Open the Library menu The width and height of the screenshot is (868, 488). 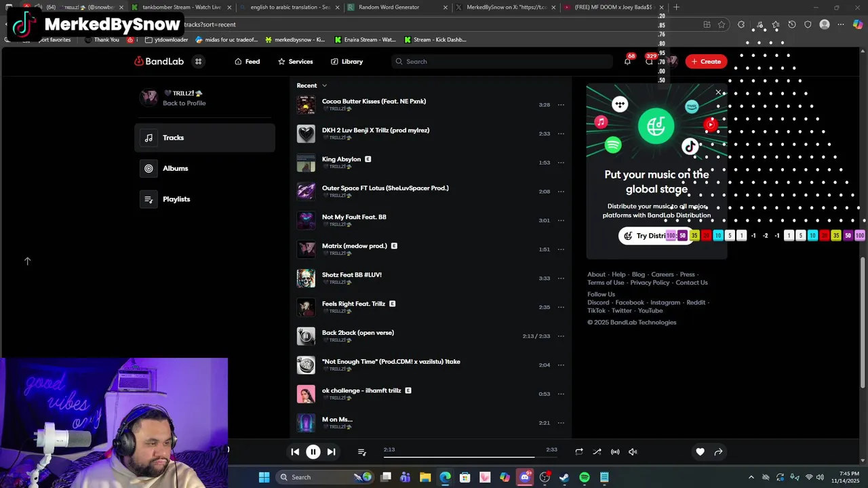tap(347, 62)
